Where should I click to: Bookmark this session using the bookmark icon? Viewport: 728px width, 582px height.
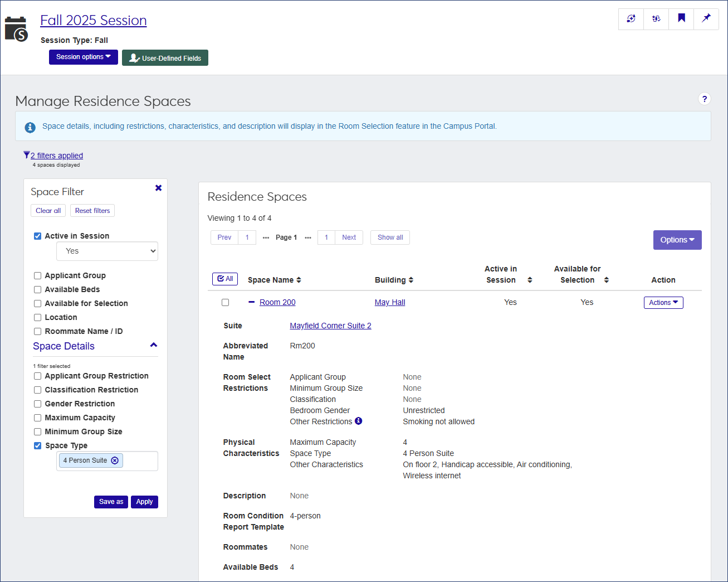coord(681,18)
